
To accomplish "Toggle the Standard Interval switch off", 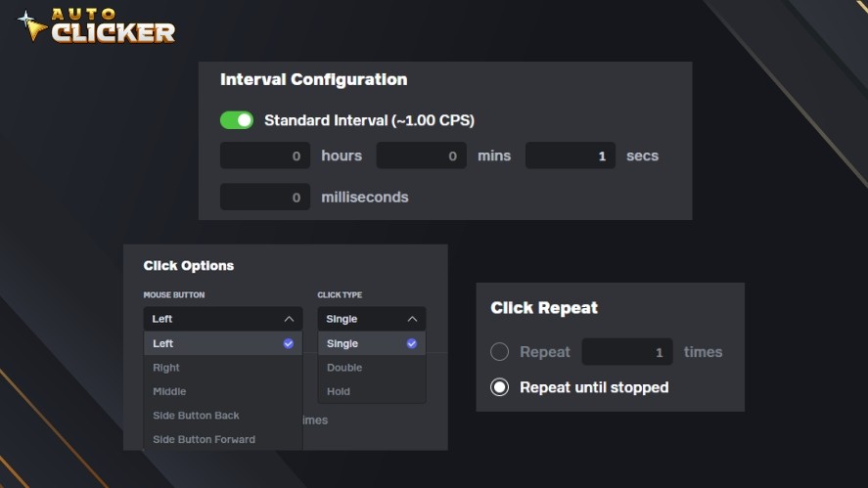I will tap(237, 120).
